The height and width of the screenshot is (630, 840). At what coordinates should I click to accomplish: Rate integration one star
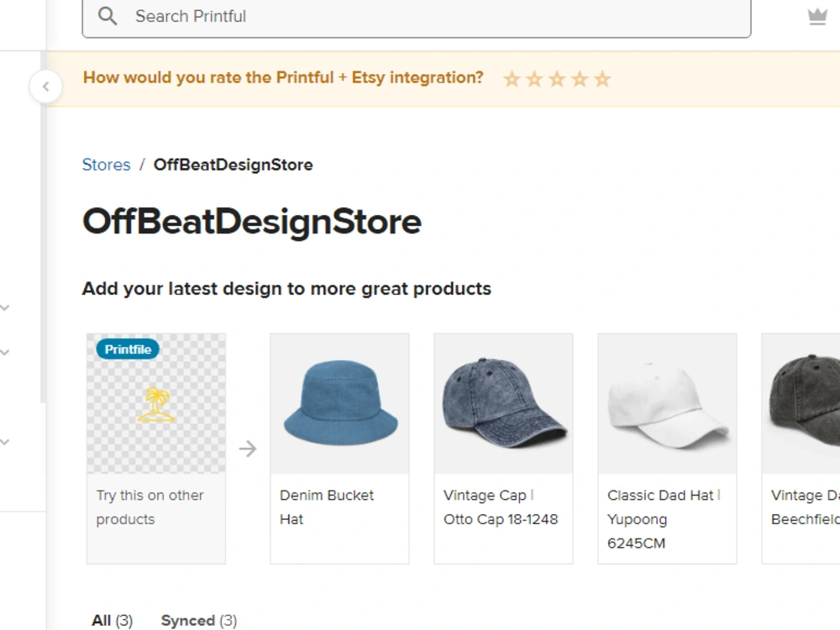click(x=512, y=79)
